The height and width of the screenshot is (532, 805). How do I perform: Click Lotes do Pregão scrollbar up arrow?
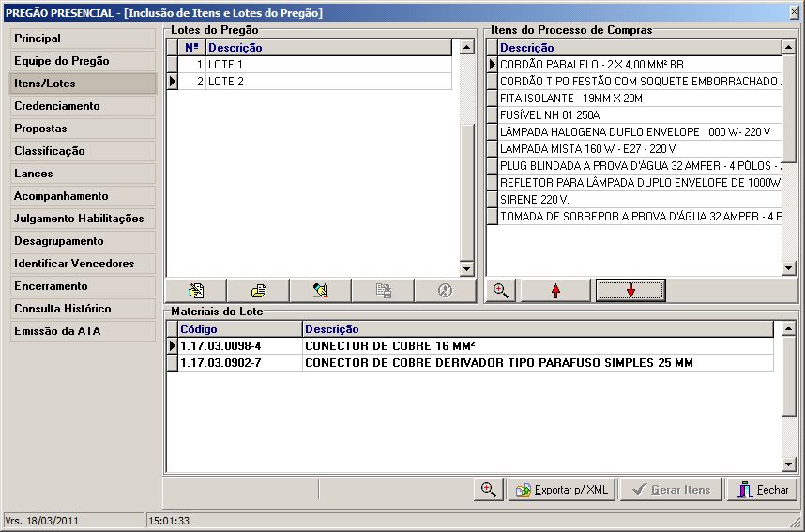click(466, 47)
